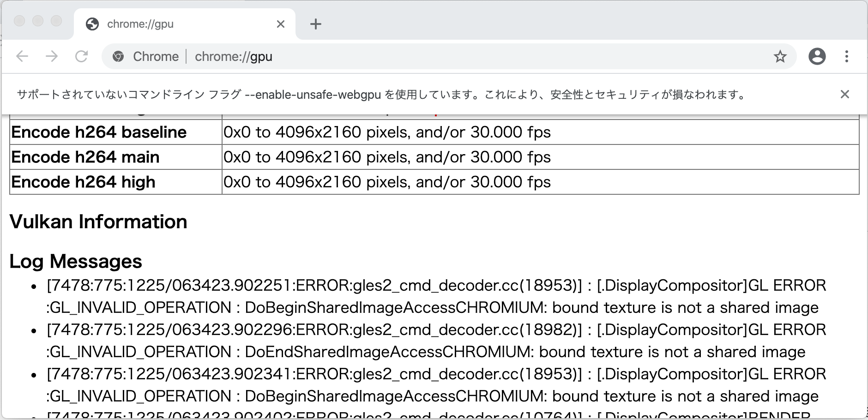Minimize the window with the yellow button
Viewport: 868px width, 420px height.
pyautogui.click(x=37, y=21)
